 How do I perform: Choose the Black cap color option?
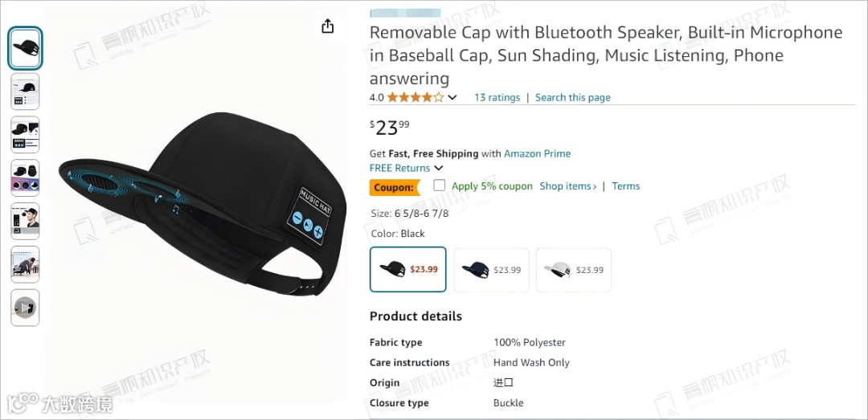tap(408, 270)
